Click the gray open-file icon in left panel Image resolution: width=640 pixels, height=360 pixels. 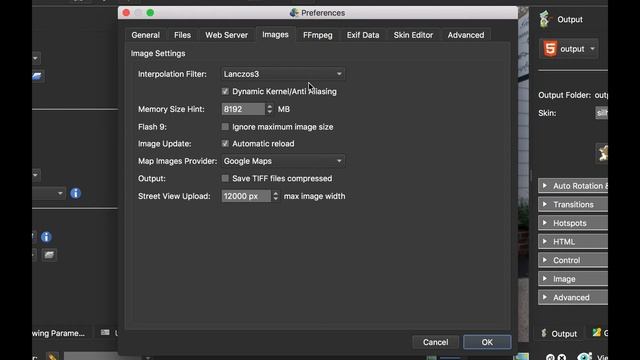(x=49, y=255)
